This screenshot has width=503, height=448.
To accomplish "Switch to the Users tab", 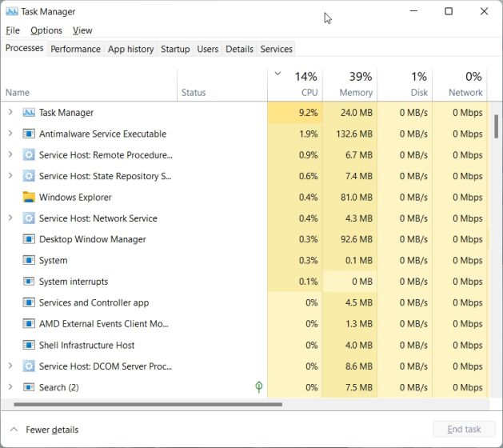I will tap(208, 49).
